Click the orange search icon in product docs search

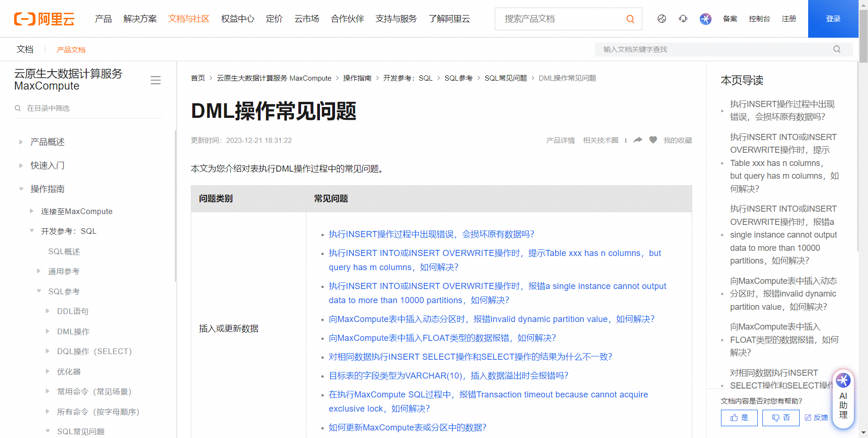point(630,19)
